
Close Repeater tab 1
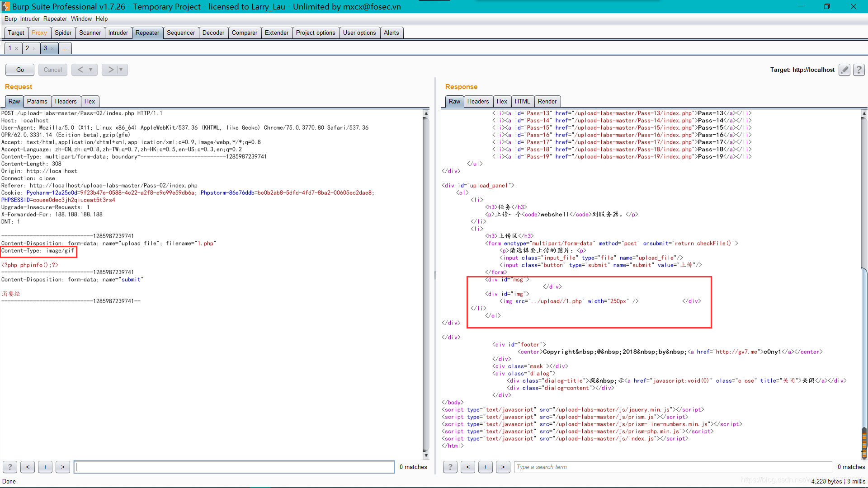tap(17, 48)
